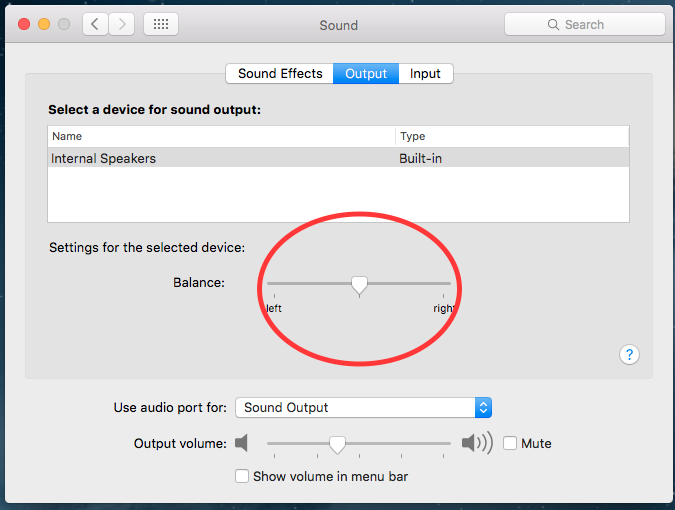This screenshot has height=510, width=675.
Task: Switch to the Input tab
Action: coord(425,73)
